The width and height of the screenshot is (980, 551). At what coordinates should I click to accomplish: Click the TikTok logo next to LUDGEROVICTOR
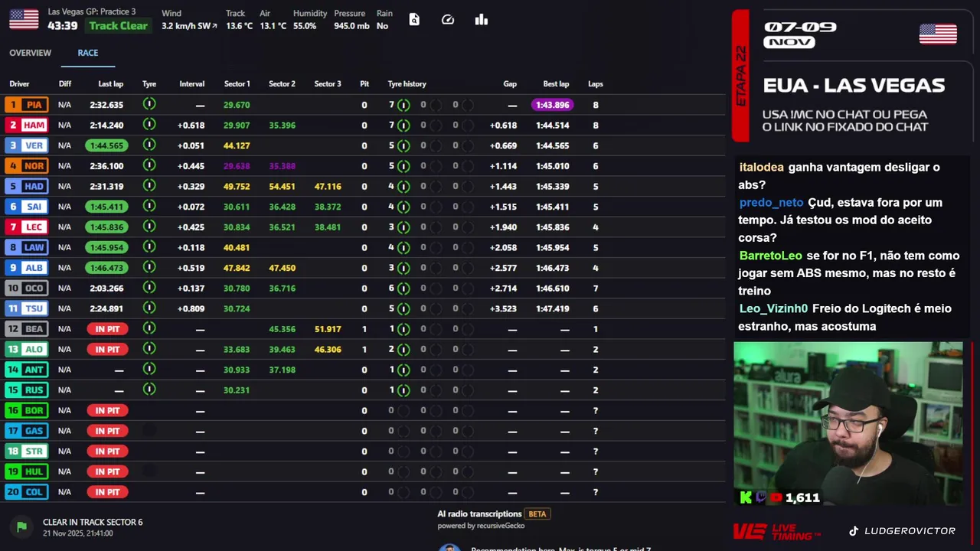click(x=854, y=531)
